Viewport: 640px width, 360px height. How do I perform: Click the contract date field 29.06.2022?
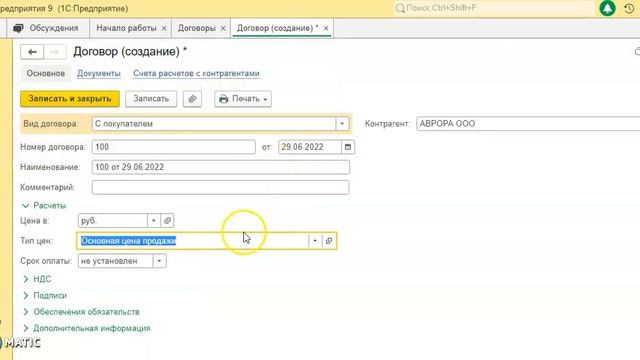point(310,147)
